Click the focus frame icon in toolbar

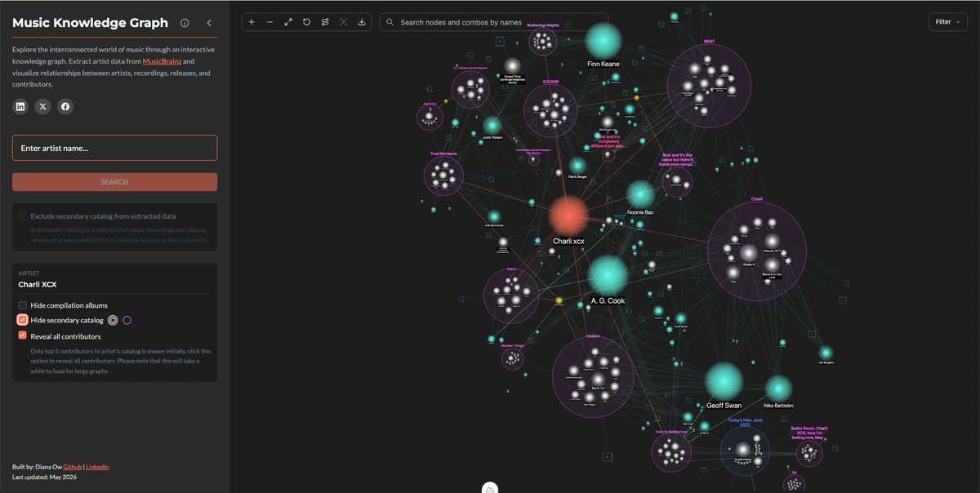(x=343, y=22)
